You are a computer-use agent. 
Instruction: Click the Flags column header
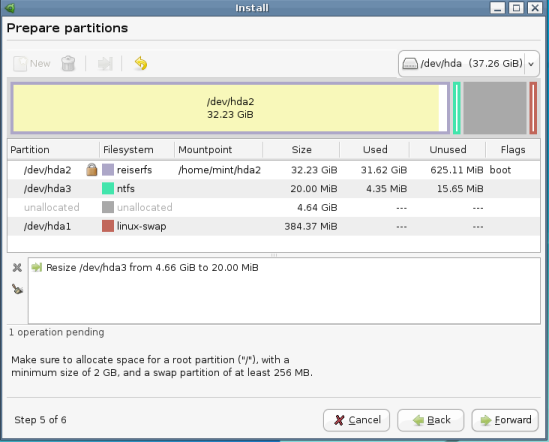[x=513, y=150]
